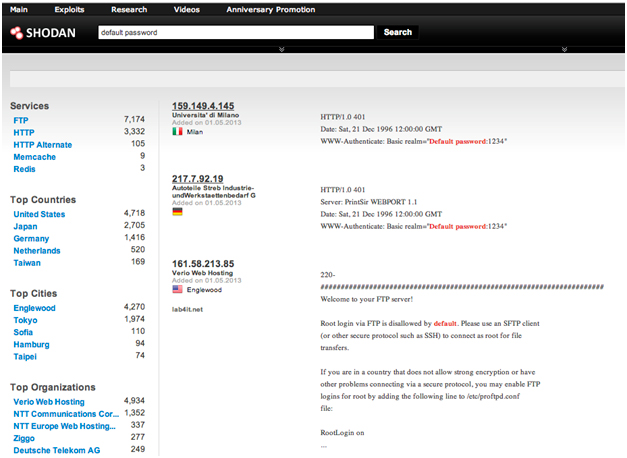This screenshot has width=627, height=458.
Task: Click Verio Web Hosting label under 161.58.213.85
Action: click(x=202, y=273)
